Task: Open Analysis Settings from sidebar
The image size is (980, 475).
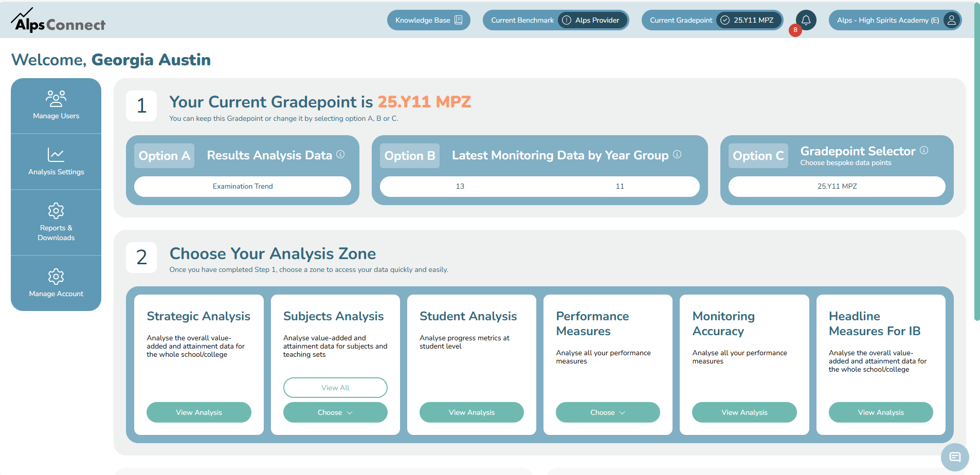Action: pos(56,162)
